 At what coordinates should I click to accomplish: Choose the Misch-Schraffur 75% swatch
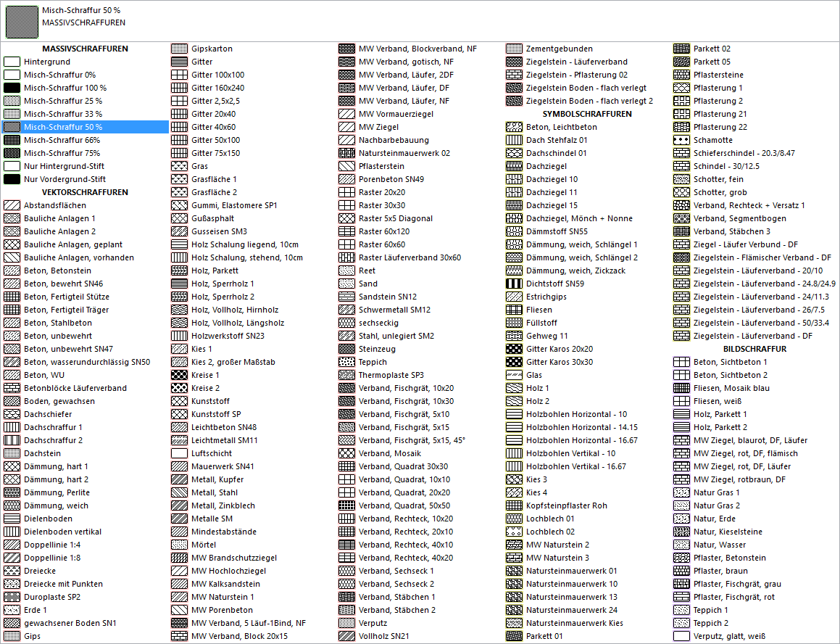pyautogui.click(x=12, y=153)
